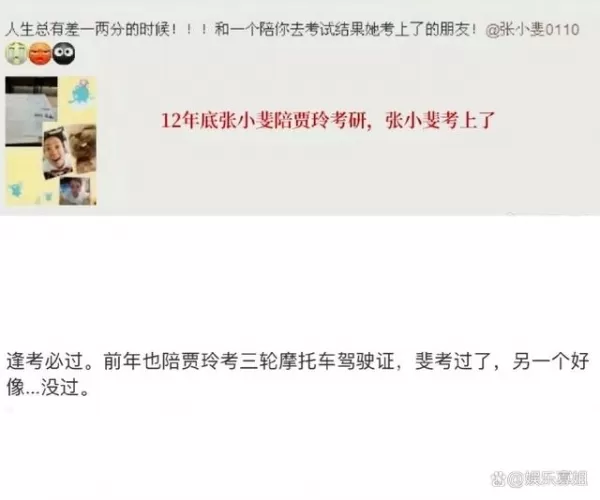
Task: Click the paw icon in the watermark
Action: (x=498, y=479)
